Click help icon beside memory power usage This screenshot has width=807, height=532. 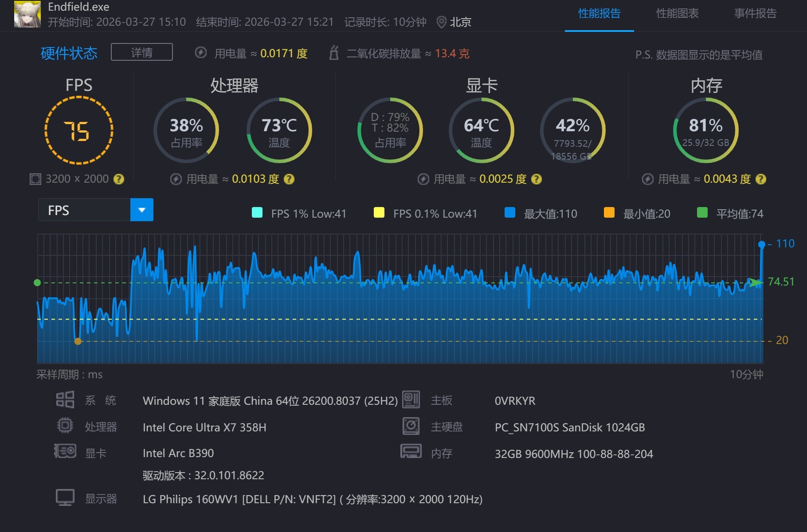pyautogui.click(x=761, y=179)
